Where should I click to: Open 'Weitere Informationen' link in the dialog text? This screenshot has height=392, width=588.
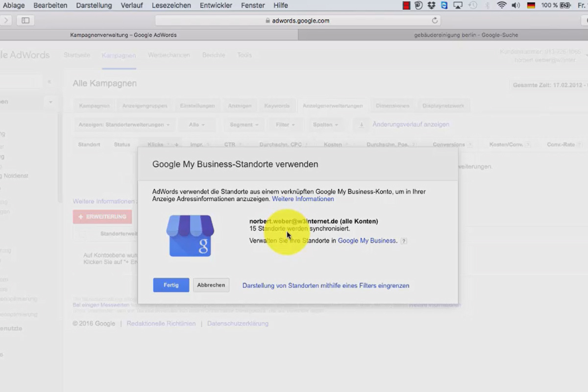[x=303, y=199]
